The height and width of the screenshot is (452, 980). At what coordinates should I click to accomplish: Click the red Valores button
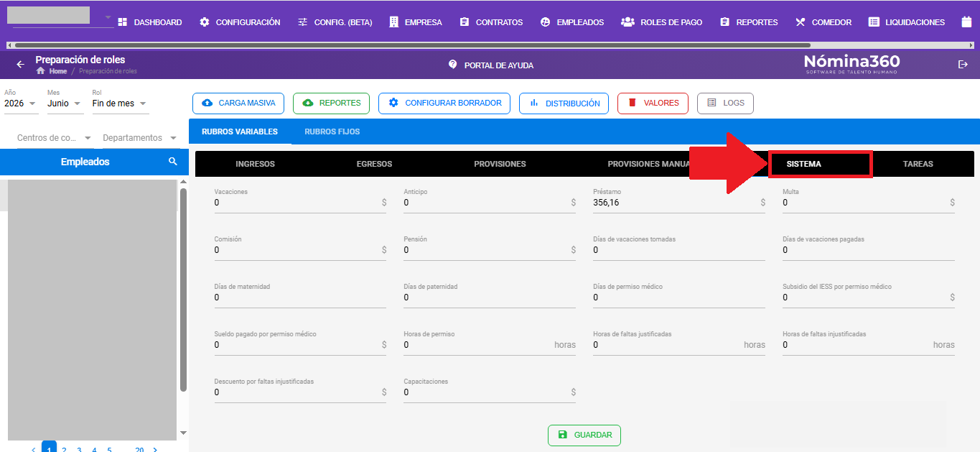[653, 103]
